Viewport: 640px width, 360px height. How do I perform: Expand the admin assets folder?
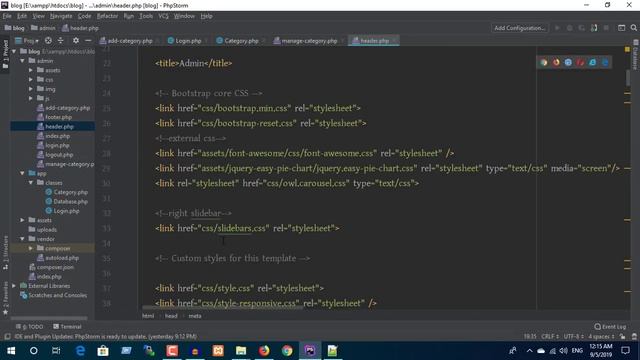(31, 70)
